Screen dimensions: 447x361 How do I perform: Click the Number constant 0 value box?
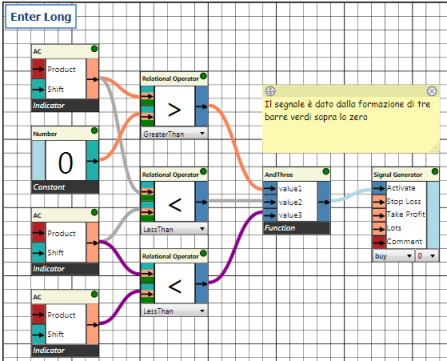66,161
